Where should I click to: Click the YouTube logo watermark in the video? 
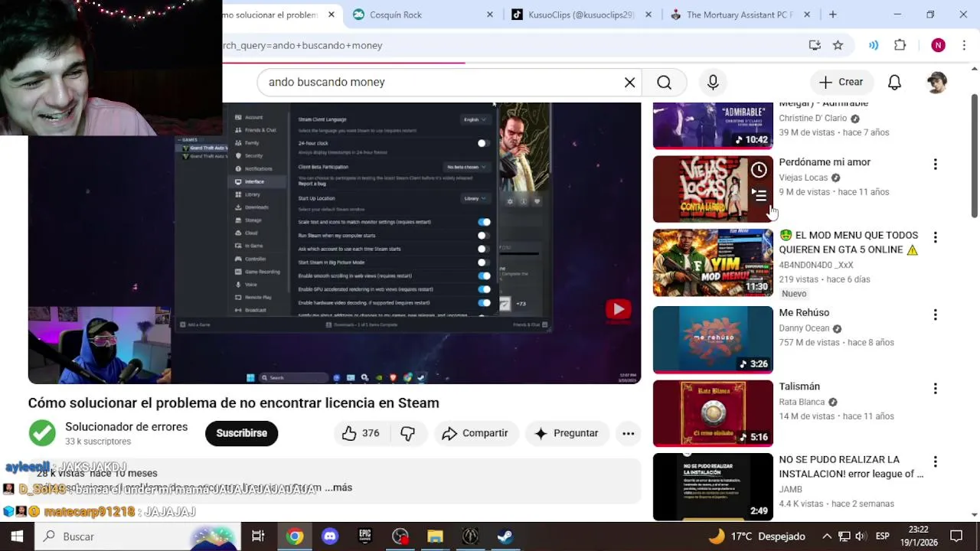(x=618, y=309)
